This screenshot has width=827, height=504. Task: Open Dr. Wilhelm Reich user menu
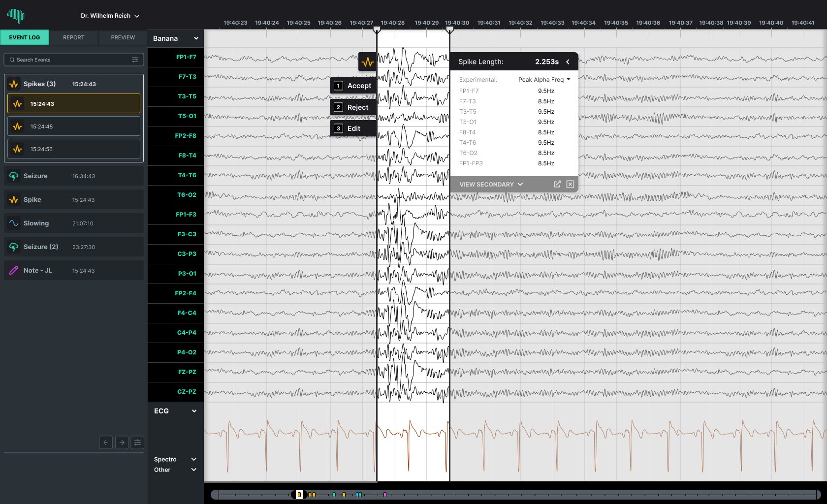point(110,16)
